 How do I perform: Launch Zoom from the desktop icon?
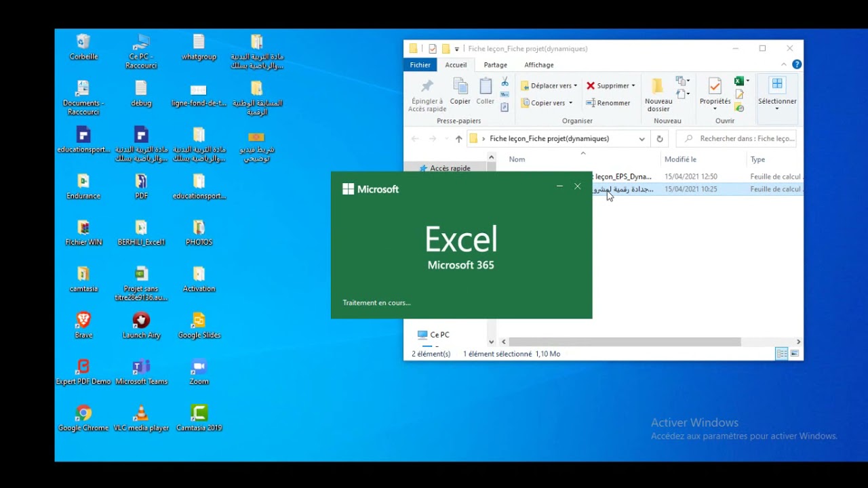[x=199, y=372]
